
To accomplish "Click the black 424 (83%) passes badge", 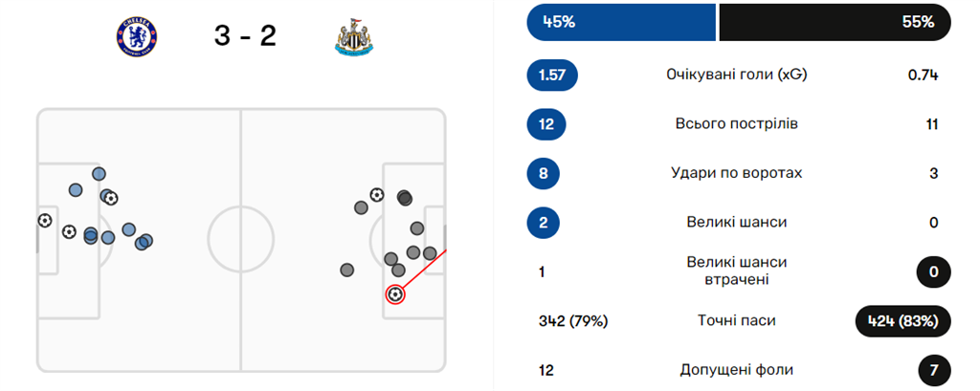I will coord(902,321).
